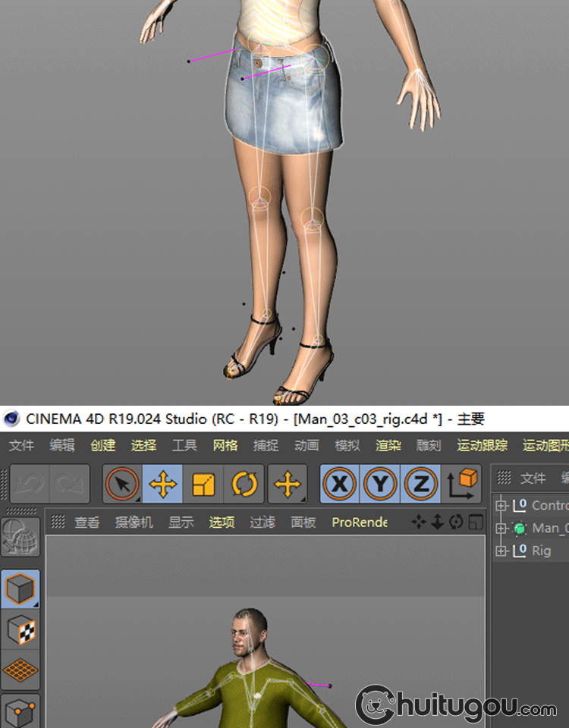Screen dimensions: 569x728
Task: Activate the Rotate tool
Action: point(244,484)
